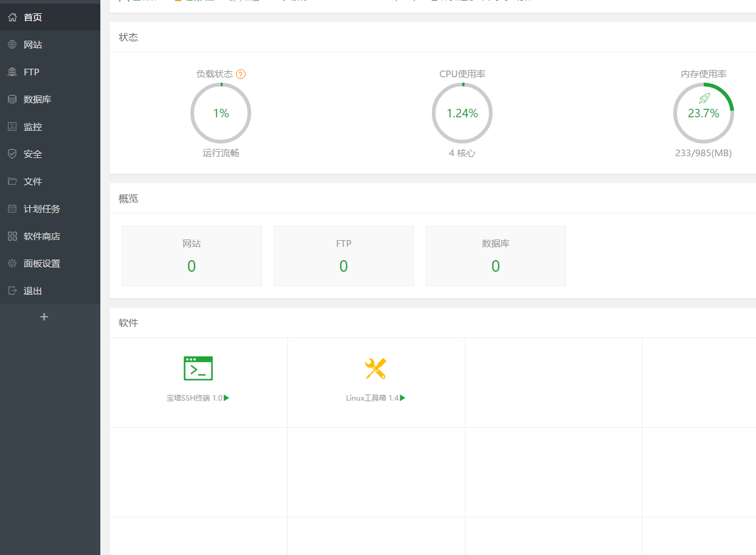Expand the sidebar plus button

43,317
